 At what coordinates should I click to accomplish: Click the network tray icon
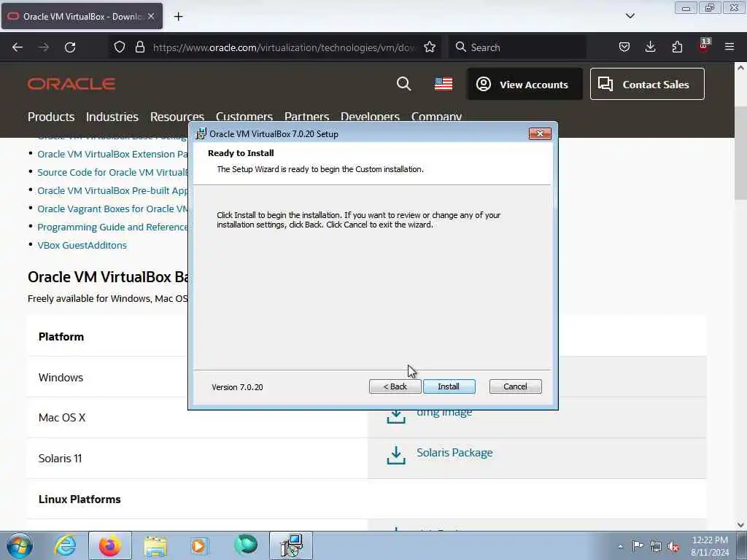(656, 547)
